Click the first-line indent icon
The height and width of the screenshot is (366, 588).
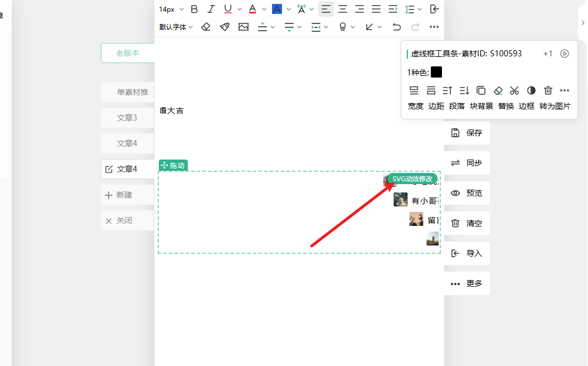coord(392,9)
